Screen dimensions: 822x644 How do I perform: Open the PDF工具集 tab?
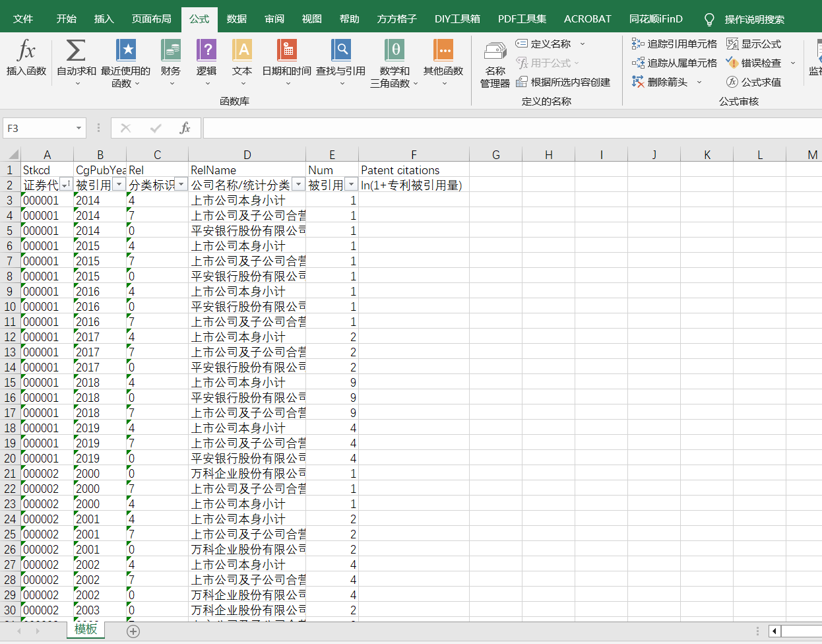522,19
